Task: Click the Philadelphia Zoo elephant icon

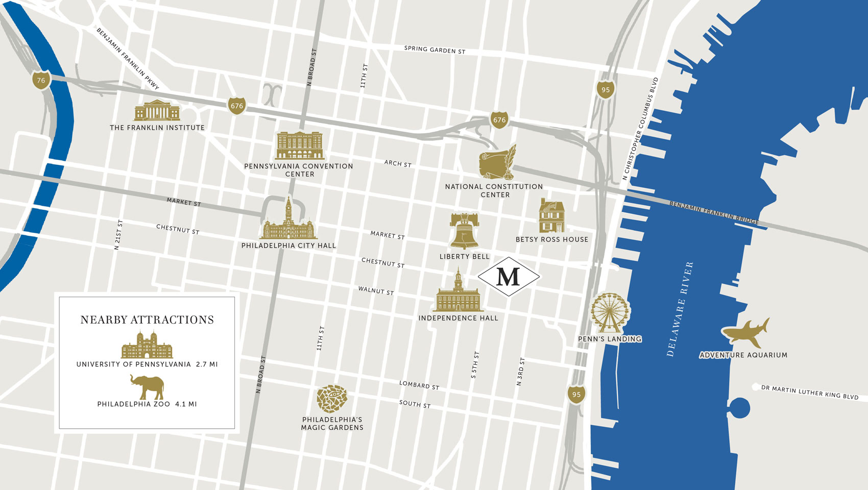Action: (x=147, y=387)
